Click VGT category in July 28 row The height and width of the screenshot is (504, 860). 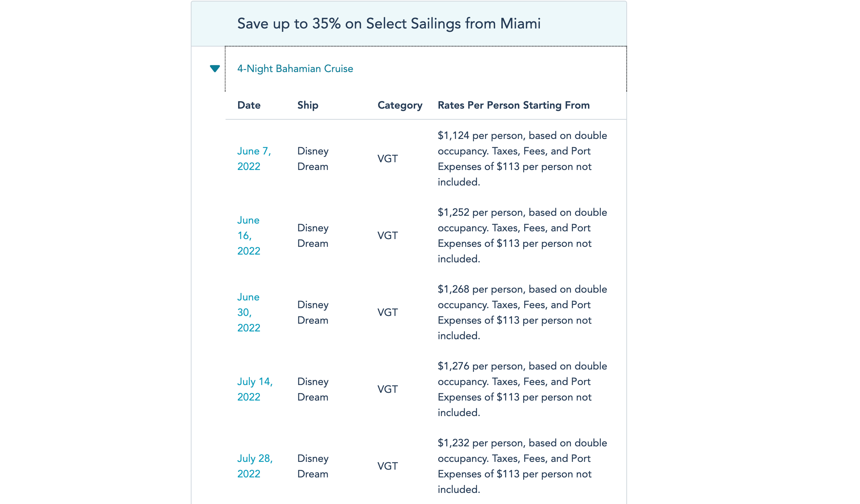coord(387,466)
